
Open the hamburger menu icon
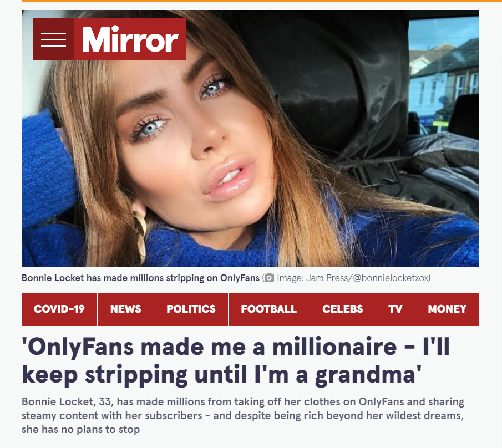pos(53,39)
